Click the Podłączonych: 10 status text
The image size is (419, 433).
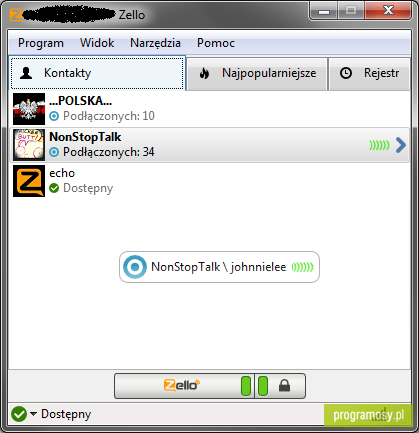(109, 116)
